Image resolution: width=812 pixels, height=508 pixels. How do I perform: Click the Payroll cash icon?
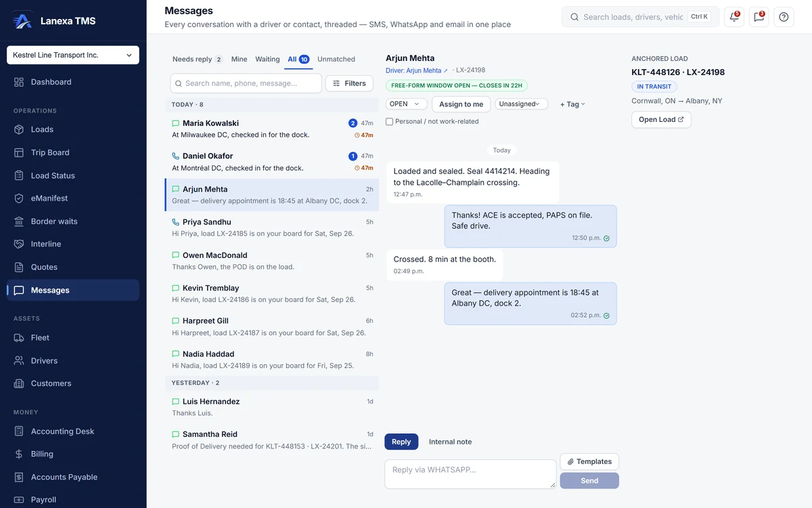point(19,500)
